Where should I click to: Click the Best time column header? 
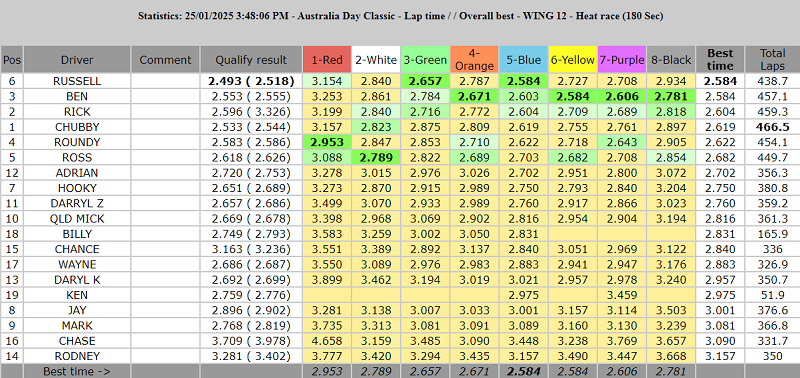tap(720, 60)
